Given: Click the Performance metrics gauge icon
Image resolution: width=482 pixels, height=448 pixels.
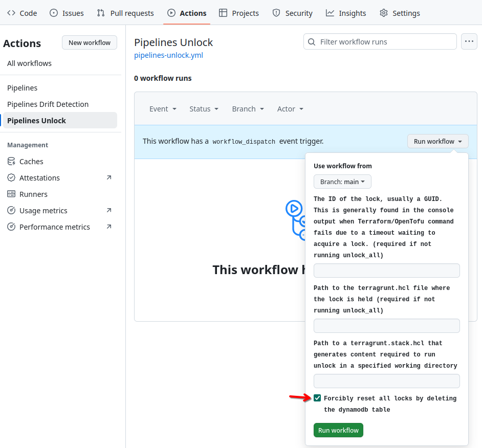Looking at the screenshot, I should (x=11, y=227).
